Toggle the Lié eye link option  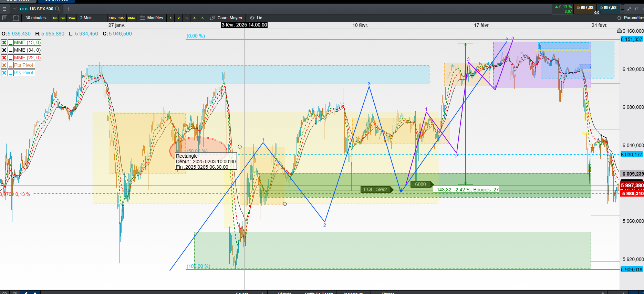click(x=256, y=18)
